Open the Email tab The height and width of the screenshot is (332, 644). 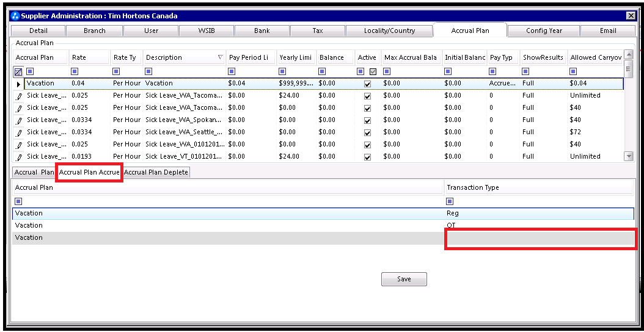coord(608,31)
